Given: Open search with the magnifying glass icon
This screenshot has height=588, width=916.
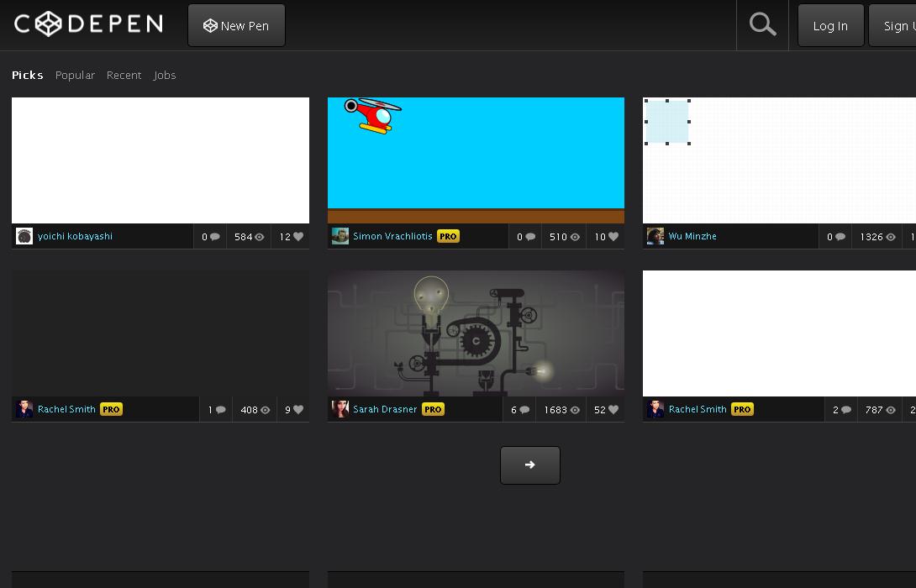Looking at the screenshot, I should [x=761, y=24].
